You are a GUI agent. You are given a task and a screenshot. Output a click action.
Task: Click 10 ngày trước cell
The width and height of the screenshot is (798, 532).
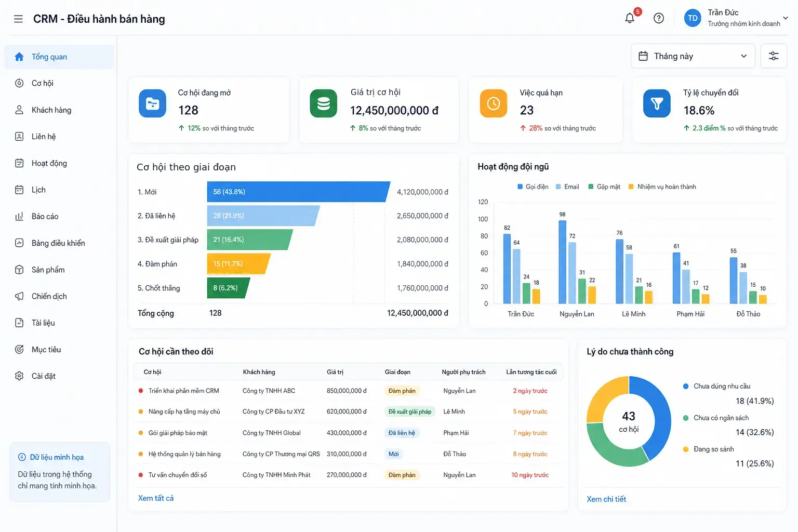(x=530, y=475)
